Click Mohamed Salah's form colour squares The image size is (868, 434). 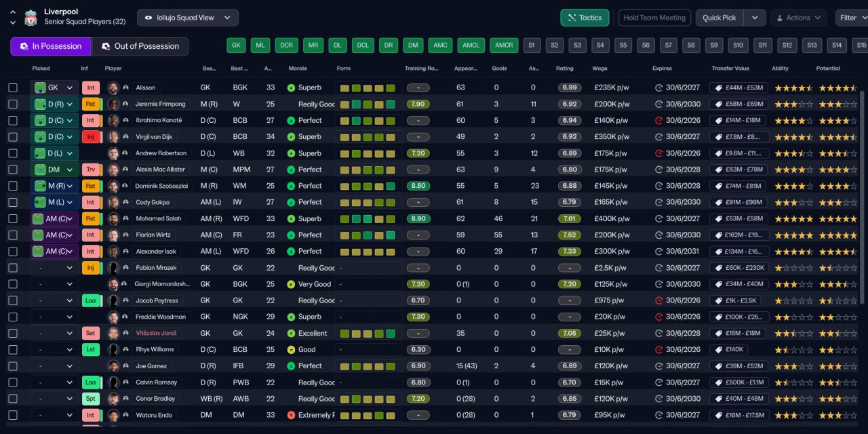368,218
